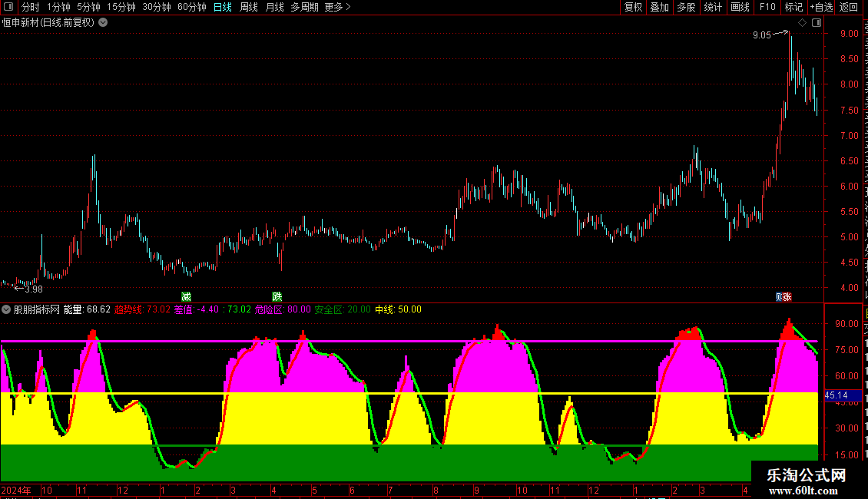
Task: Select the 15分钟 period tab
Action: coord(121,7)
